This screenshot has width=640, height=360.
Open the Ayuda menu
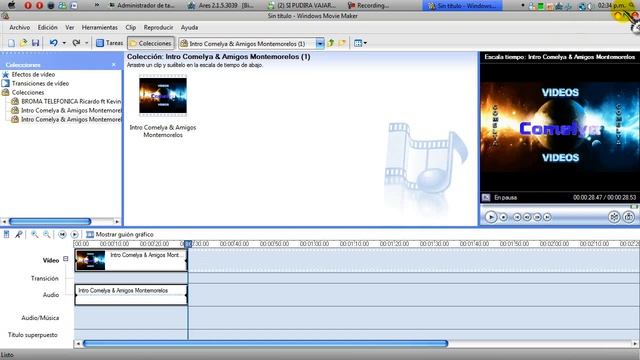point(189,27)
